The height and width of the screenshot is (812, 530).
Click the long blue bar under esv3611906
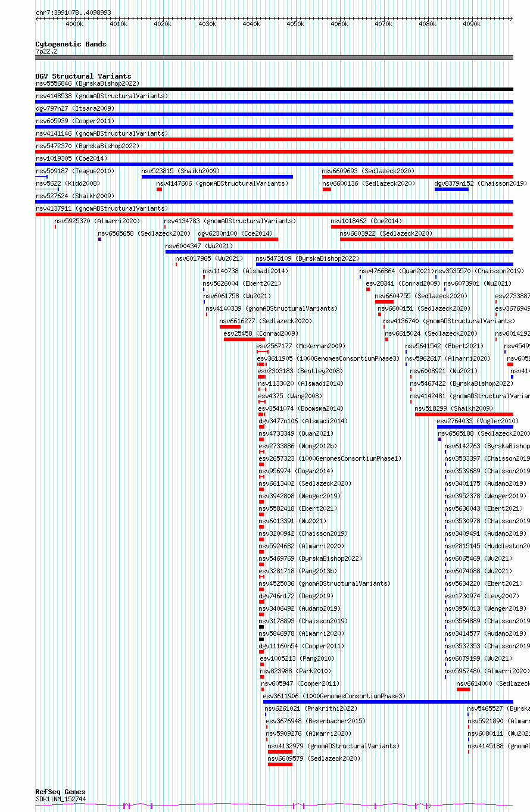(x=388, y=702)
